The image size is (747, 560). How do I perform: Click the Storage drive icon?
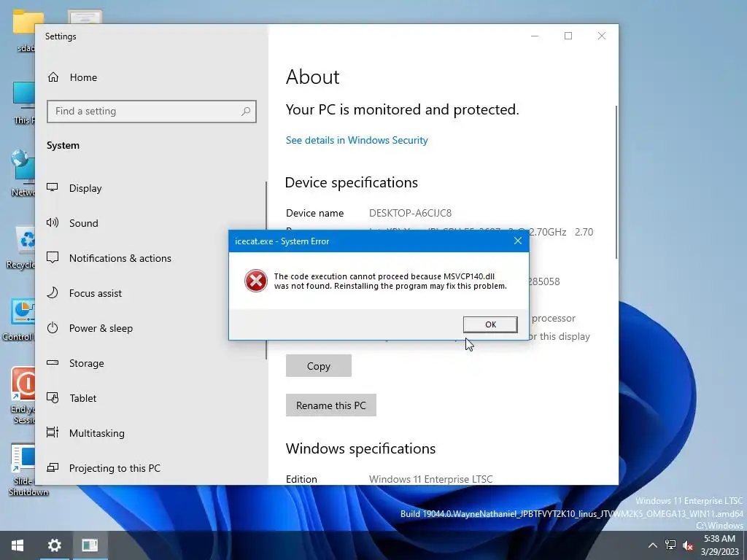(x=53, y=363)
